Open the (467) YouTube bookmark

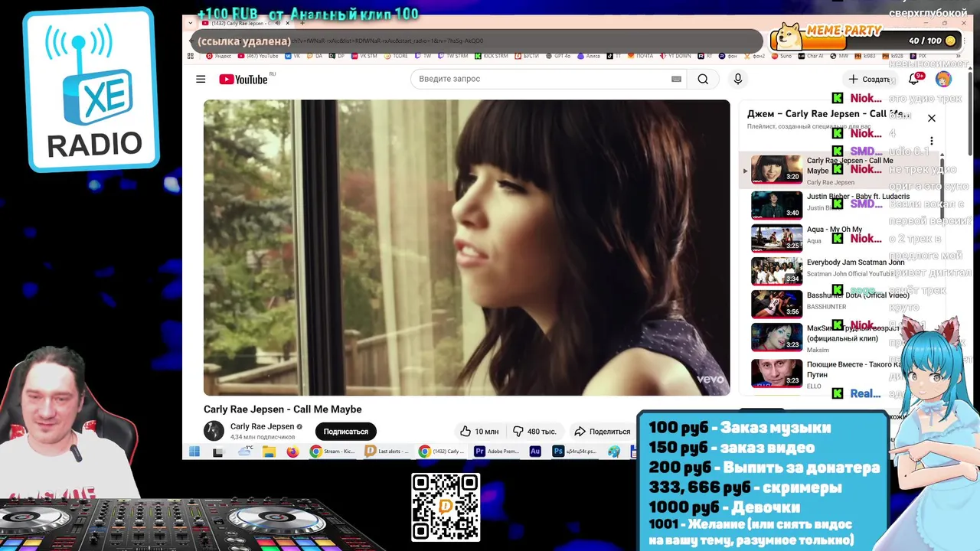tap(258, 56)
